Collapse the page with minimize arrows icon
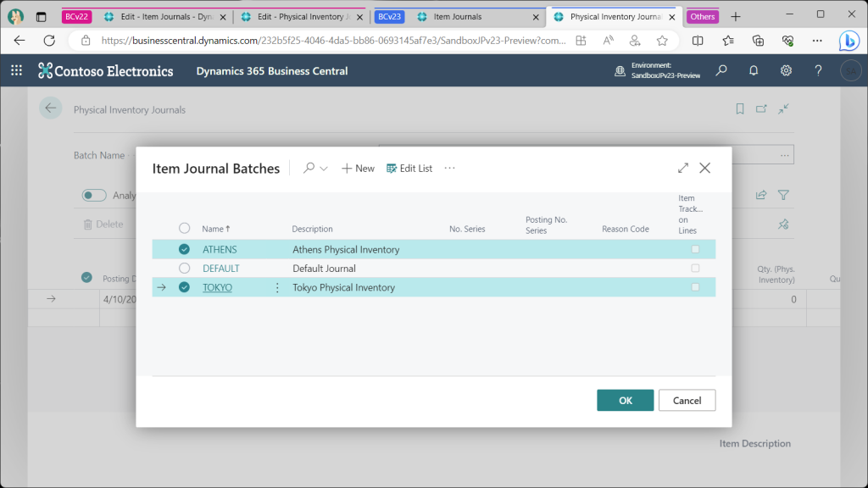The height and width of the screenshot is (488, 868). click(783, 109)
